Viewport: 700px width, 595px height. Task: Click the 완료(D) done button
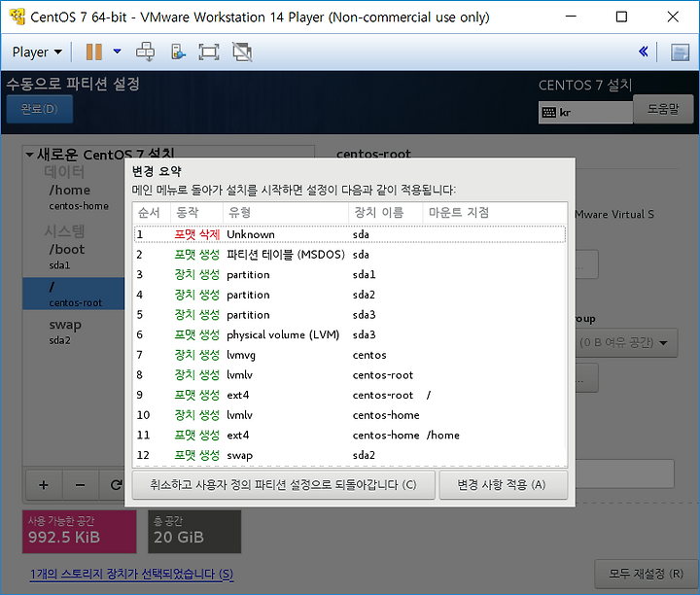point(39,109)
